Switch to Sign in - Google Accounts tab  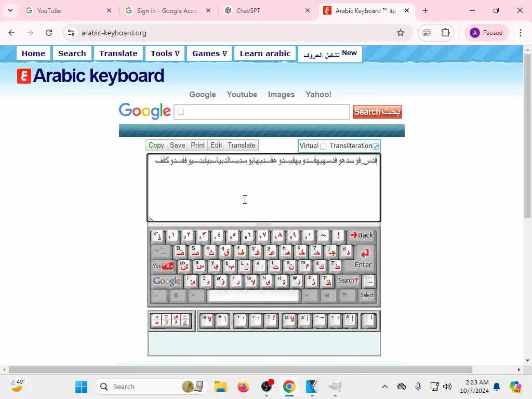(x=168, y=10)
